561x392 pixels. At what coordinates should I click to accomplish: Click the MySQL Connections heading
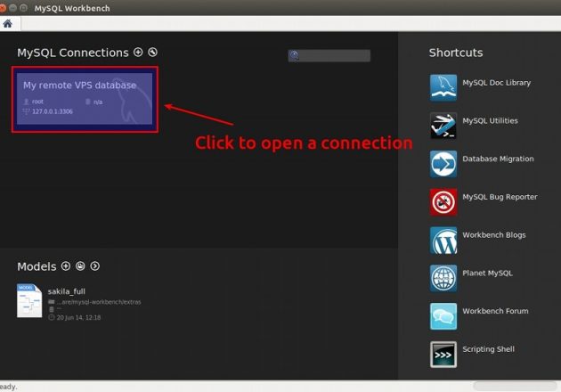tap(73, 53)
